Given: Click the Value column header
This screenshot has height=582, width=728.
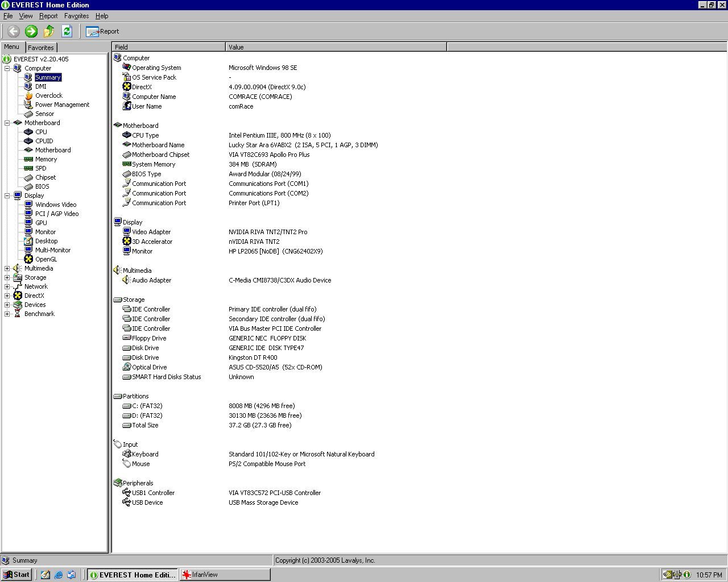Looking at the screenshot, I should tap(336, 47).
